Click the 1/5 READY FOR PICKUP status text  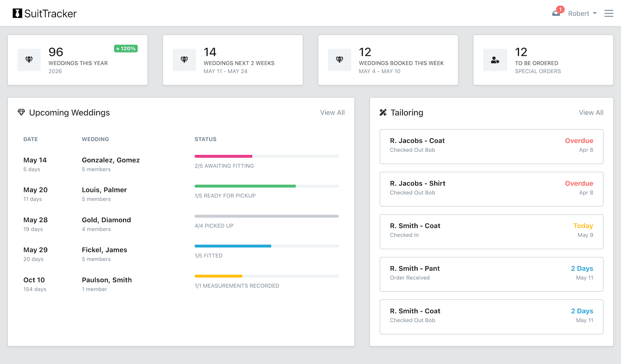[225, 196]
